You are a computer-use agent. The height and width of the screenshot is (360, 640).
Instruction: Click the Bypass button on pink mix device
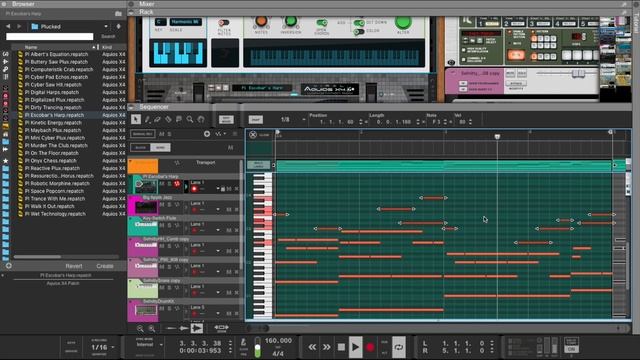516,83
